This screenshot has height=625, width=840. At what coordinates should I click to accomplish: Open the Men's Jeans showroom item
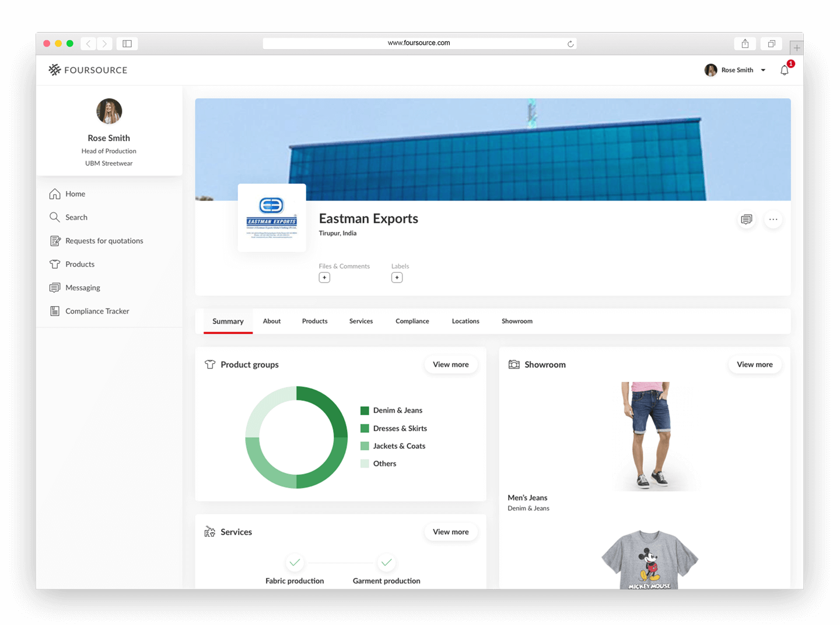coord(649,437)
